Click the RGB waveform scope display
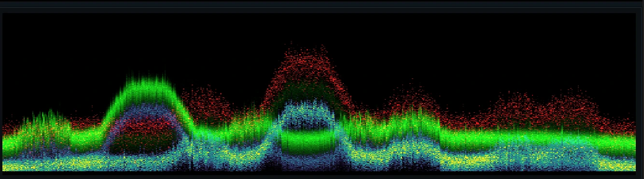 [x=319, y=92]
